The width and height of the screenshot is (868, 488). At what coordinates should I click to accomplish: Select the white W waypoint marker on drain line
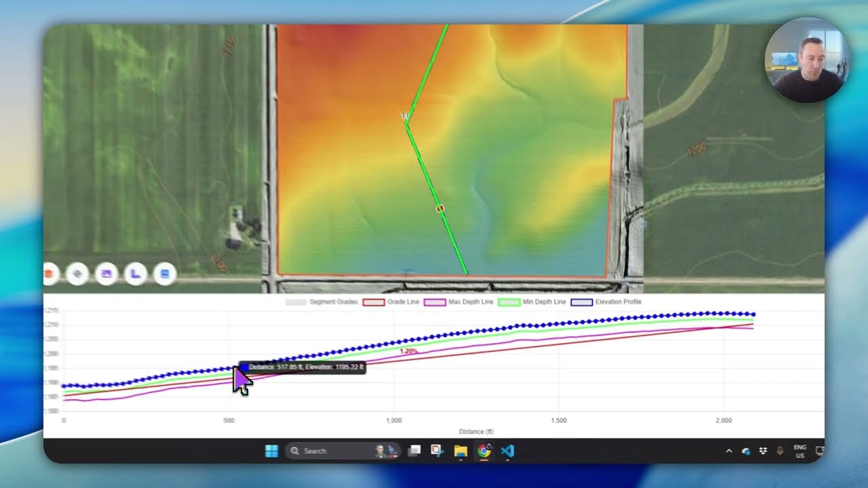click(x=405, y=117)
